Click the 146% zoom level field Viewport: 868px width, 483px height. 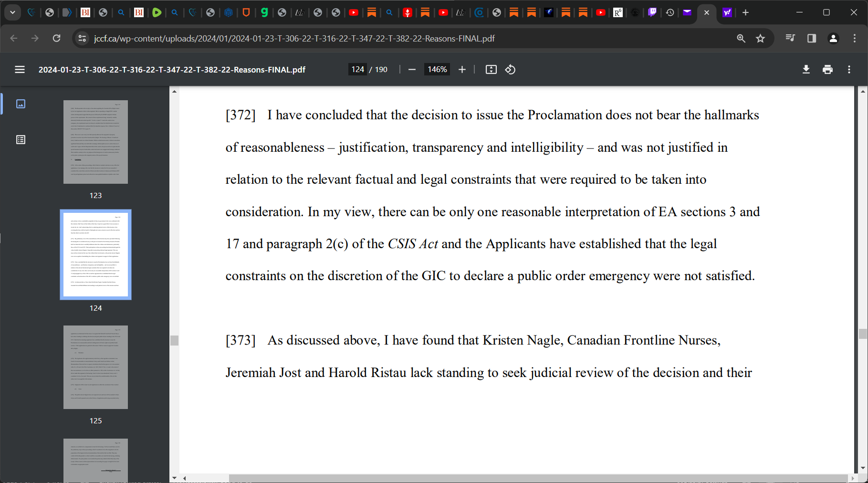coord(437,70)
